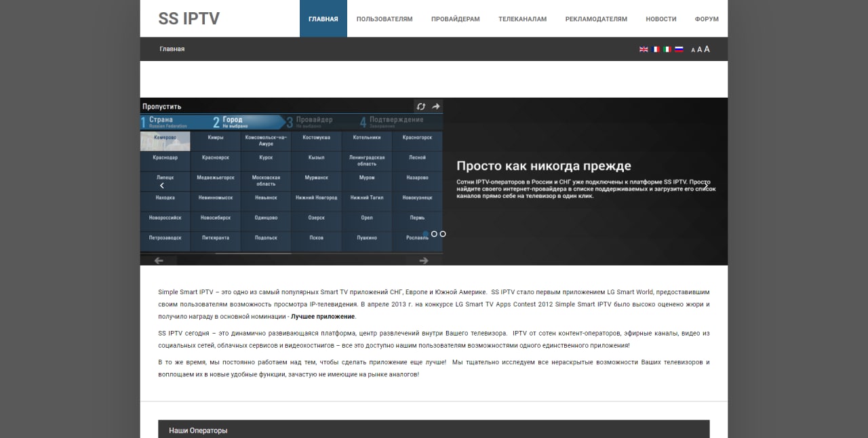Image resolution: width=868 pixels, height=438 pixels.
Task: Choose the Краснодар city cell
Action: click(165, 161)
